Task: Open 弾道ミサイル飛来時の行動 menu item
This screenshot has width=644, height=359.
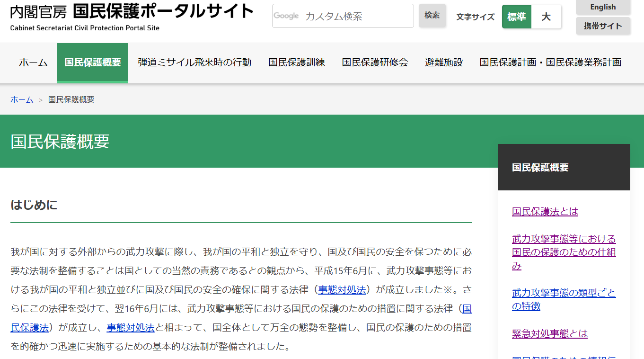Action: coord(194,63)
